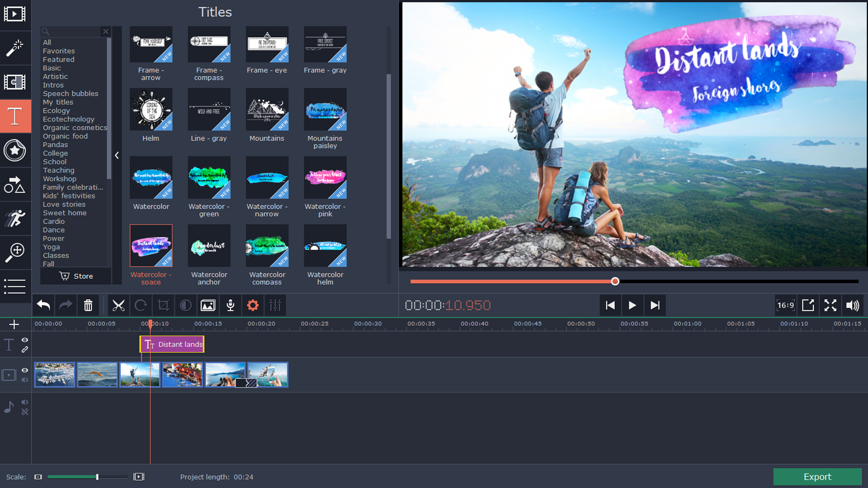Open the Transitions panel
The height and width of the screenshot is (488, 868).
pos(15,82)
